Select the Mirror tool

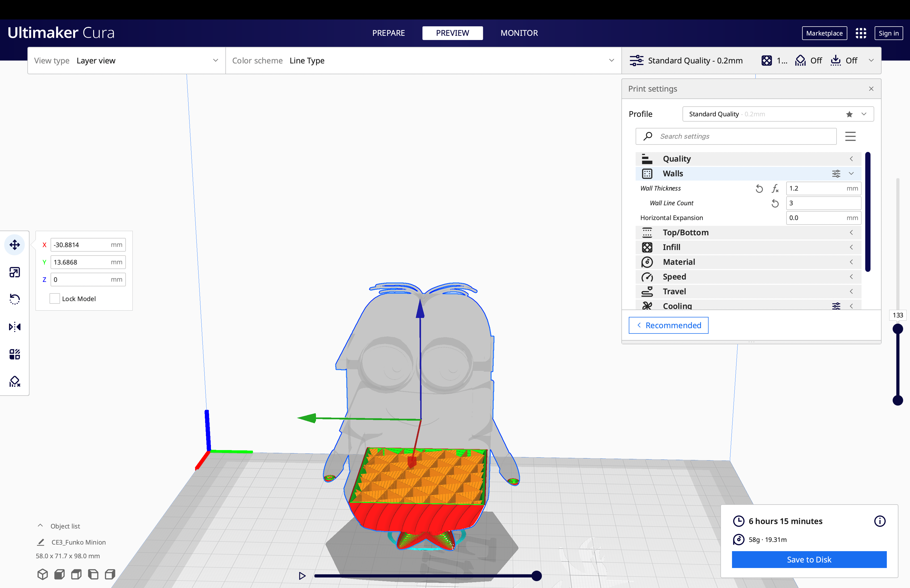click(x=14, y=327)
